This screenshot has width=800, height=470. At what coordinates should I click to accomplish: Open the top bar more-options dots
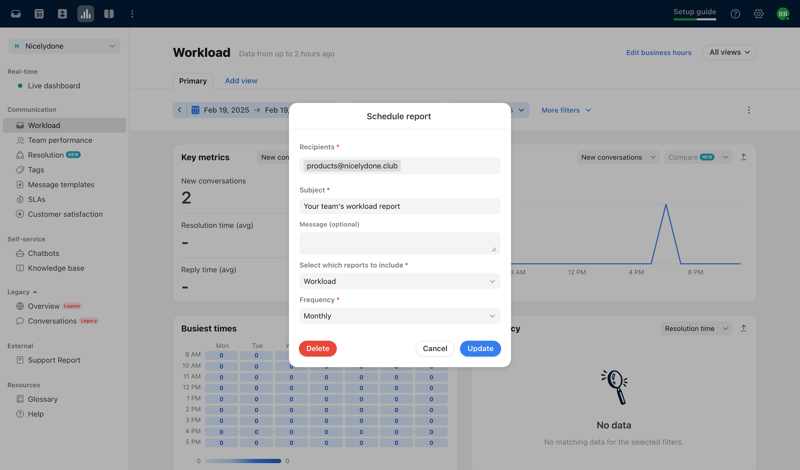[x=132, y=14]
